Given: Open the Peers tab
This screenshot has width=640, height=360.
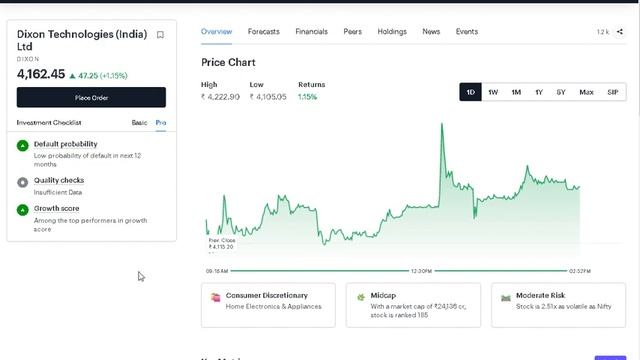Looking at the screenshot, I should coord(353,31).
